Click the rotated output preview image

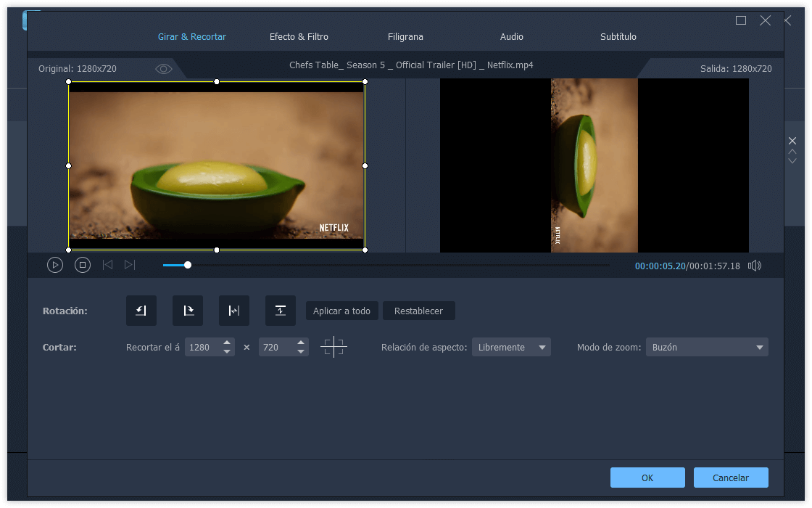[594, 165]
